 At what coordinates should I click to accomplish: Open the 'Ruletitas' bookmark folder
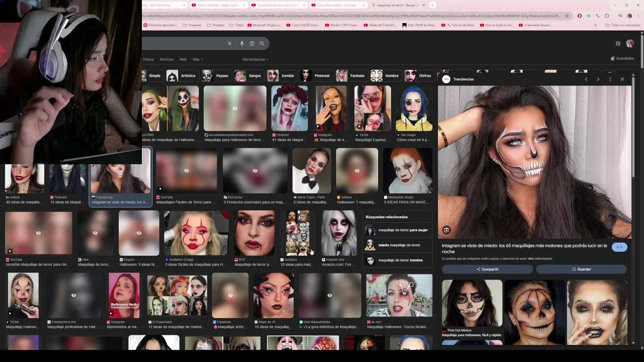click(x=216, y=25)
